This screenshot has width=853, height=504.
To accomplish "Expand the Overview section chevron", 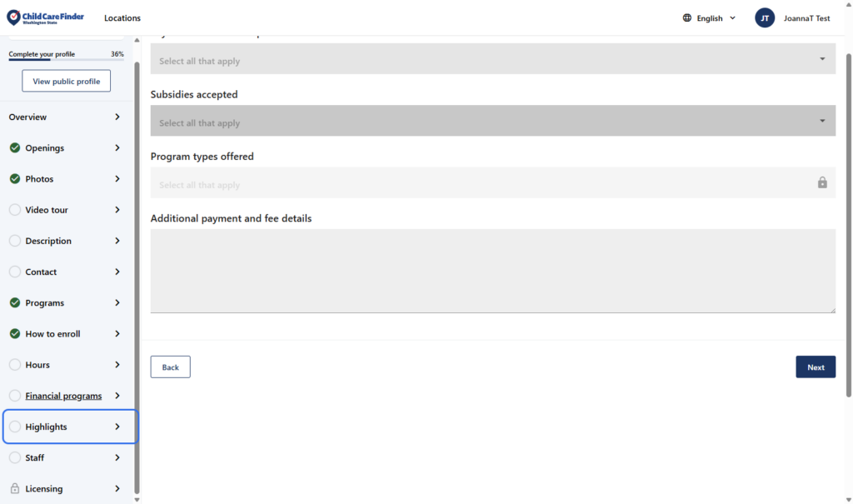I will click(117, 117).
